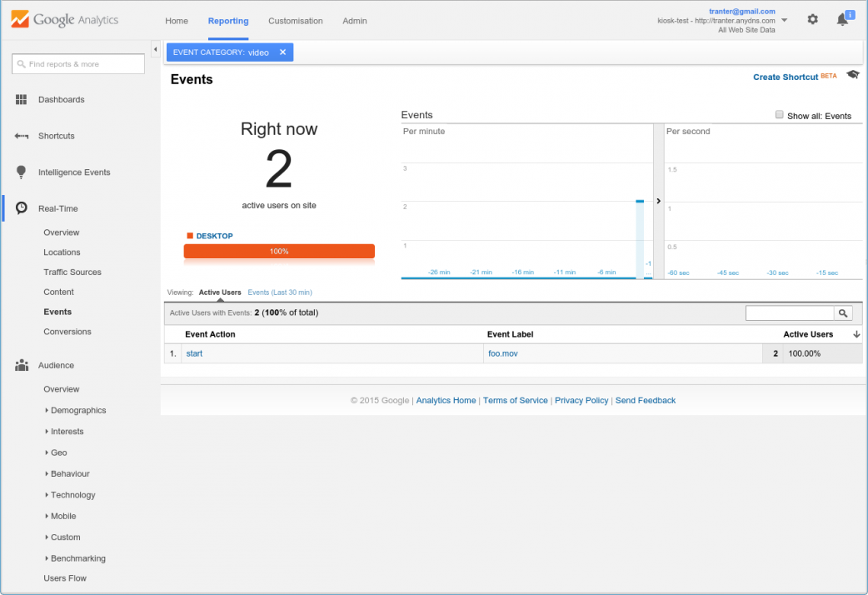Switch to Events (Last 30 min) view
Viewport: 868px width, 595px height.
(x=280, y=292)
